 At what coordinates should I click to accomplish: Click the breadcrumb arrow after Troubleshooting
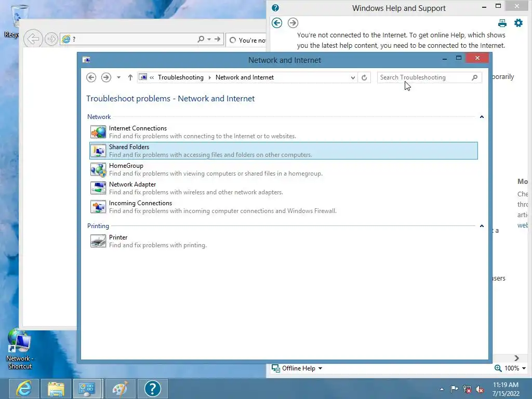[x=210, y=77]
